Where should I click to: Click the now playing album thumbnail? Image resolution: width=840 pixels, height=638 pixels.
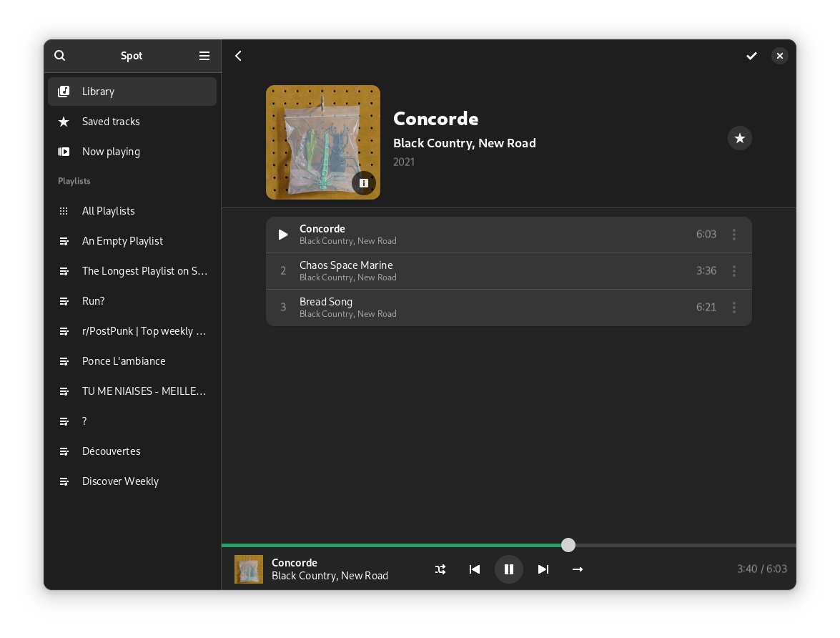[x=249, y=569]
